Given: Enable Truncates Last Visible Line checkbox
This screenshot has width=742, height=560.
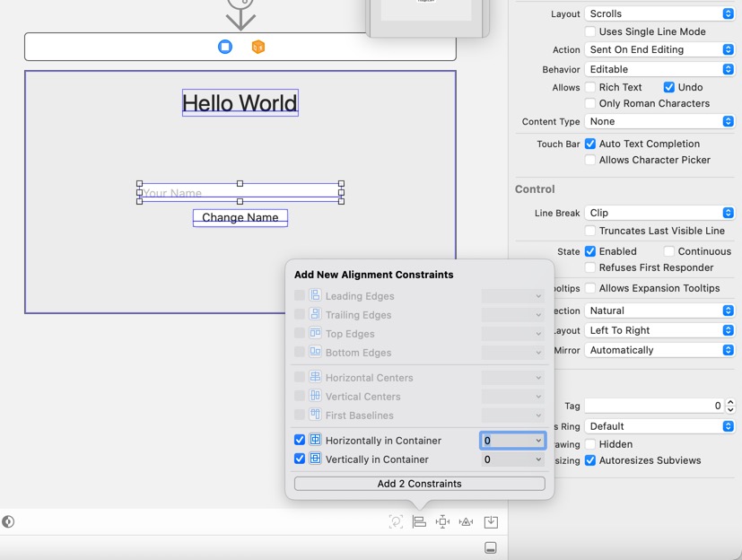Looking at the screenshot, I should tap(590, 231).
